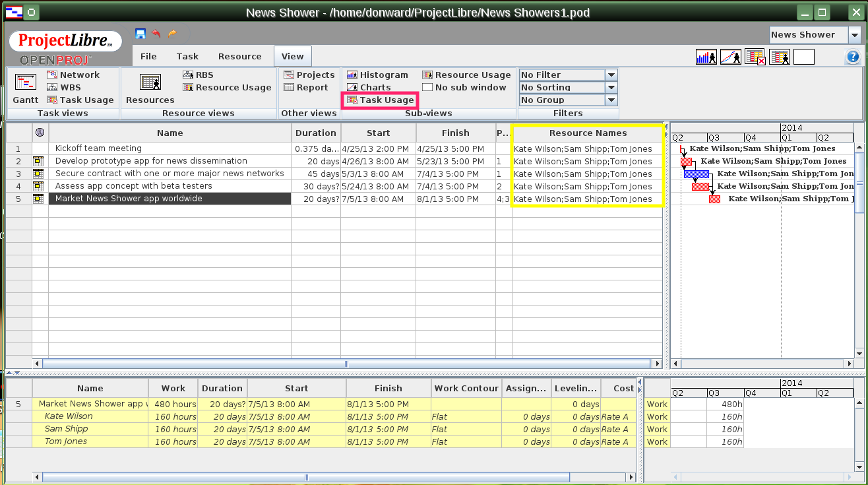Select the Develop prototype app task row
Image resolution: width=868 pixels, height=485 pixels.
(x=170, y=161)
